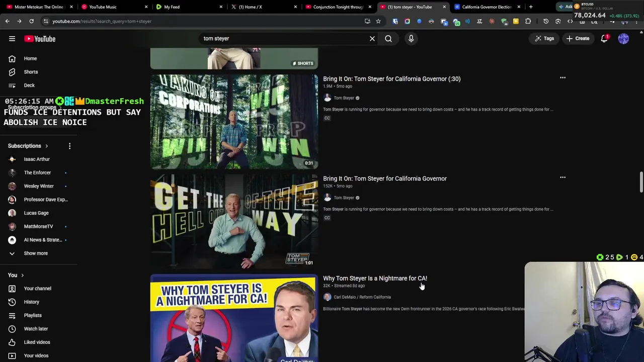Open three-dot menu for the (:30) video

pos(562,78)
